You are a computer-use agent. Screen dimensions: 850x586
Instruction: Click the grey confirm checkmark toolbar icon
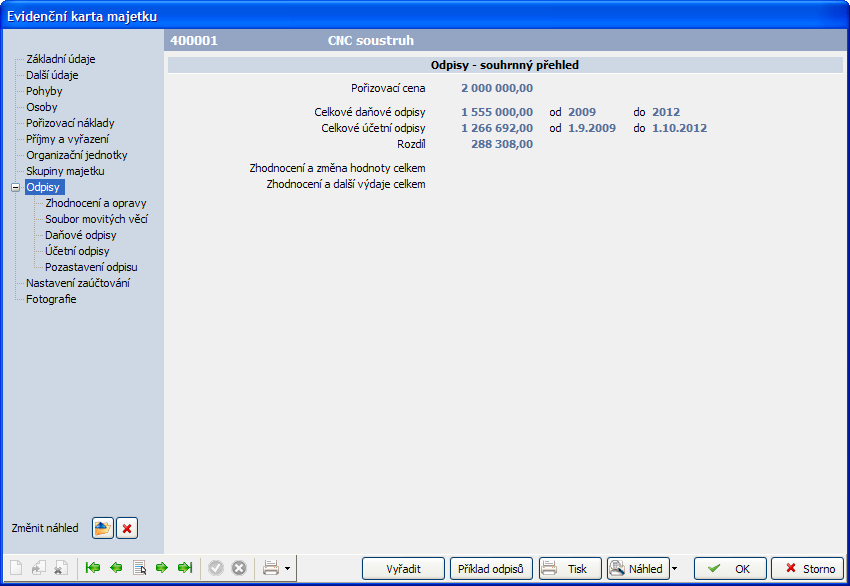216,568
